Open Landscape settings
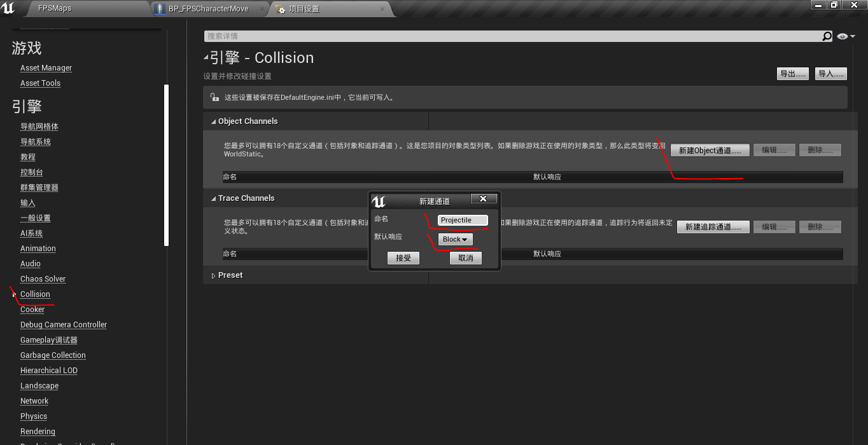Image resolution: width=868 pixels, height=445 pixels. (x=39, y=386)
